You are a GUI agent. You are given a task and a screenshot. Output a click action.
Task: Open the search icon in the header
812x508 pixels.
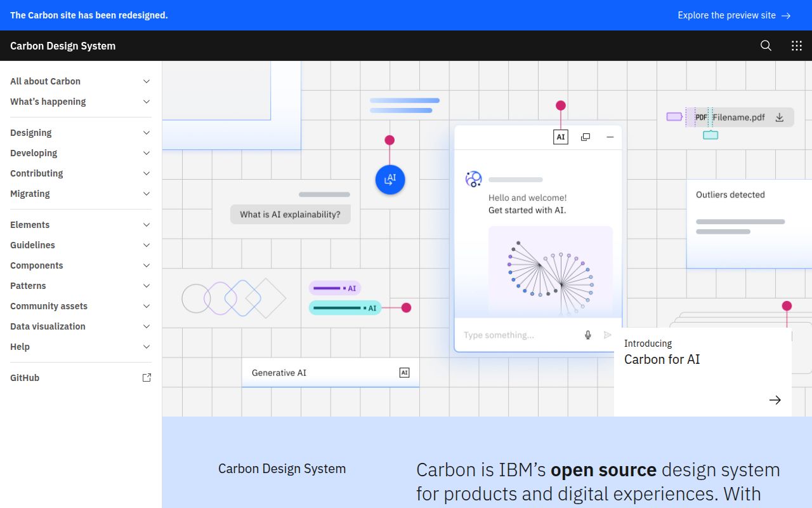[x=766, y=46]
